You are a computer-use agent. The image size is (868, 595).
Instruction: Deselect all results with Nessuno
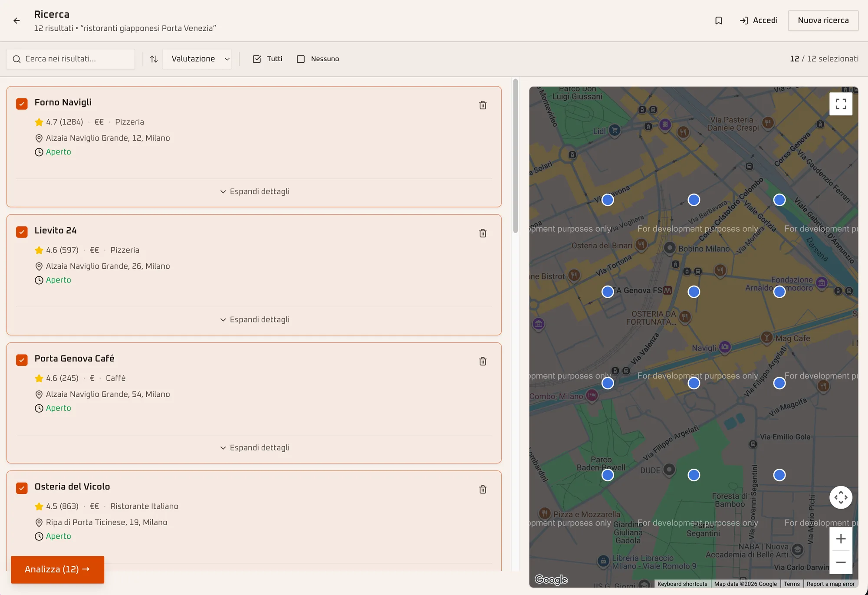click(318, 59)
